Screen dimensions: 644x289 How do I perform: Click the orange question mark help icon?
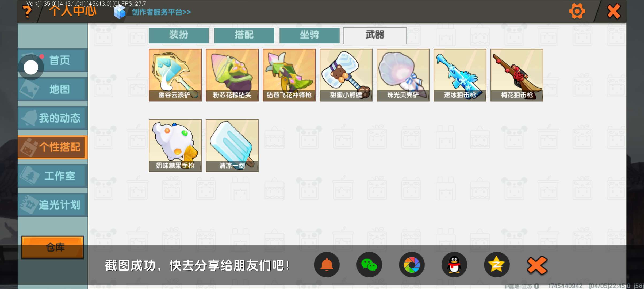[x=27, y=12]
